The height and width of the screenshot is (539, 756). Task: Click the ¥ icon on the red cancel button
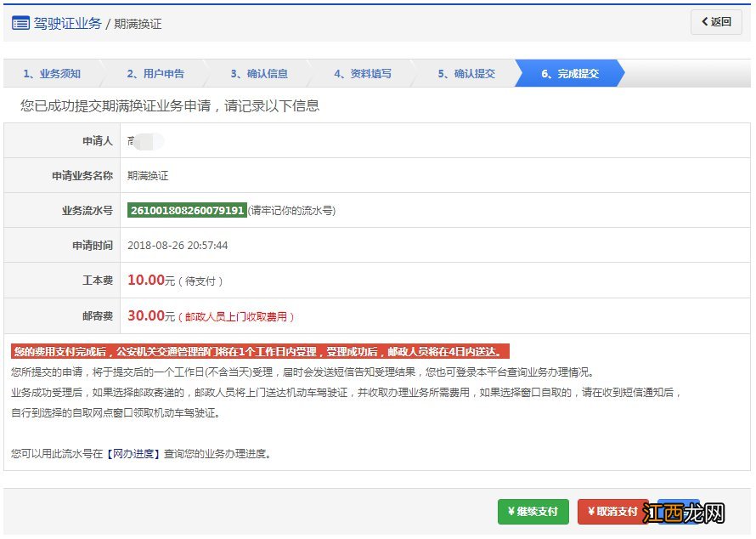coord(590,512)
